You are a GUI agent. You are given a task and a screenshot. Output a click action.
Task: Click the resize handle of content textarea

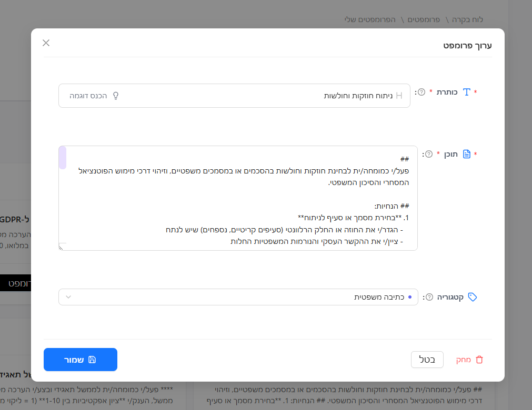click(x=62, y=247)
